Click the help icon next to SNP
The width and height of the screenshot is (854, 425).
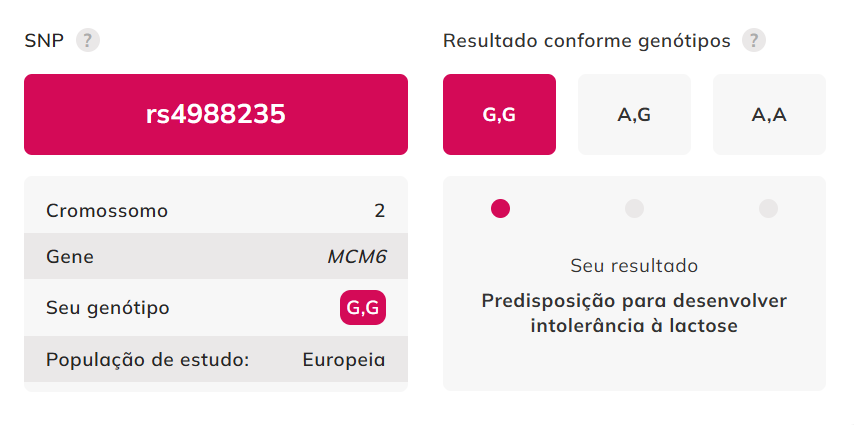[x=89, y=41]
